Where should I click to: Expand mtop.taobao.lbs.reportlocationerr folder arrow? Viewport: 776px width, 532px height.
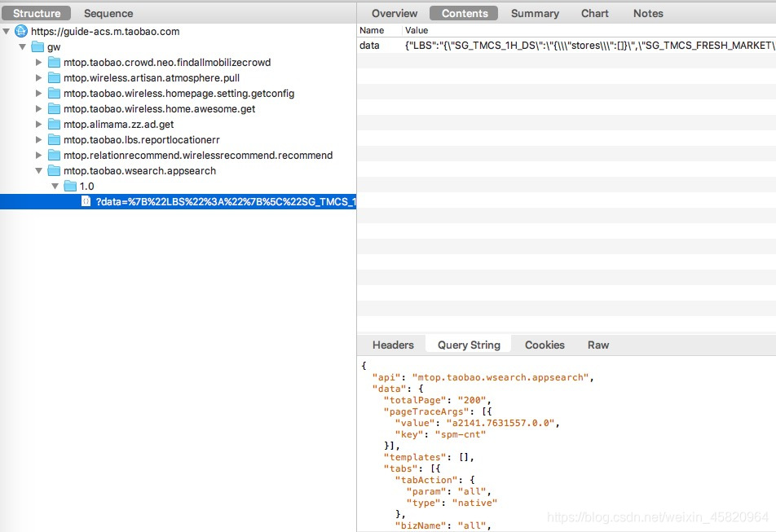(x=38, y=140)
